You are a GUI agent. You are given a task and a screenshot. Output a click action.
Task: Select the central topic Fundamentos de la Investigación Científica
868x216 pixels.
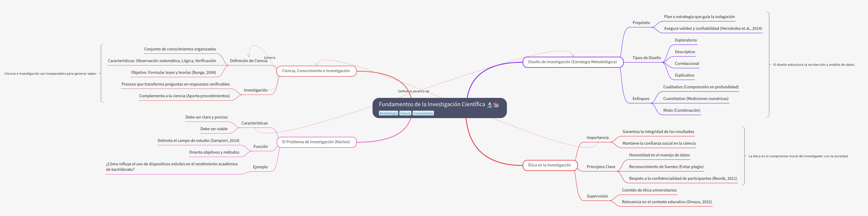(432, 104)
